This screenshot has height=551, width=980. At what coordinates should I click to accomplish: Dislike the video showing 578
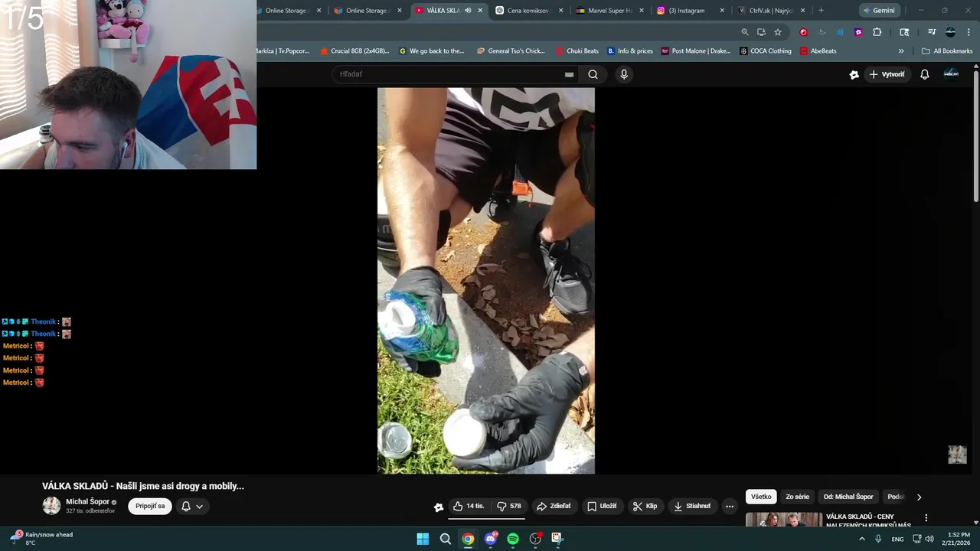click(509, 506)
